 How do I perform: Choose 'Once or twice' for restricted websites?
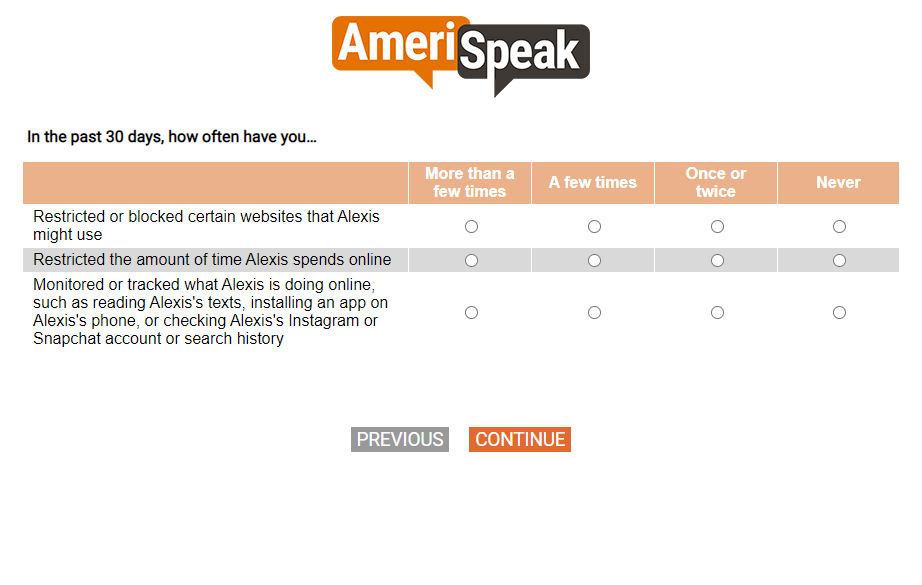click(x=717, y=227)
